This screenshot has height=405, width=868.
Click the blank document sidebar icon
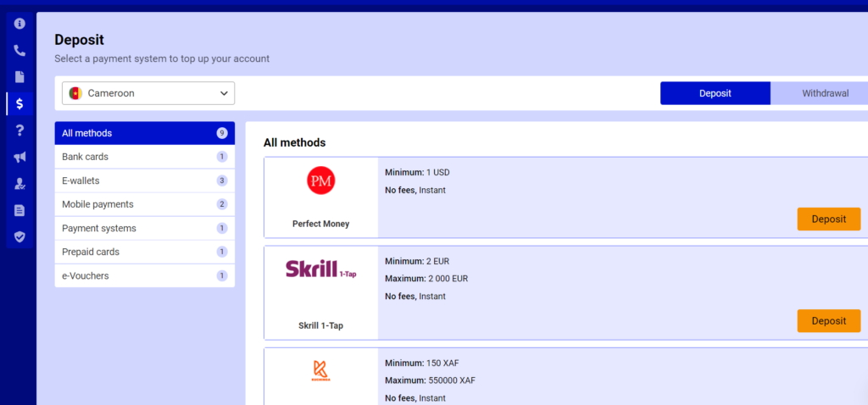tap(19, 77)
